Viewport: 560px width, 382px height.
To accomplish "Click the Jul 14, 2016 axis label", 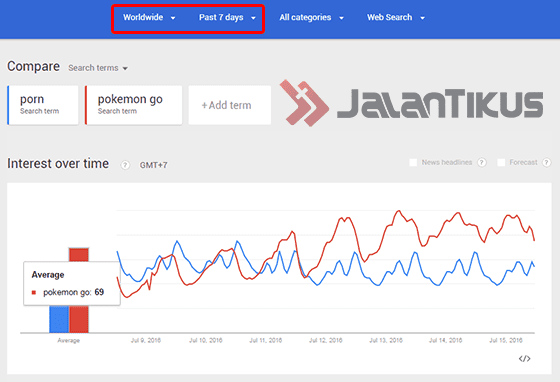I will [x=445, y=340].
